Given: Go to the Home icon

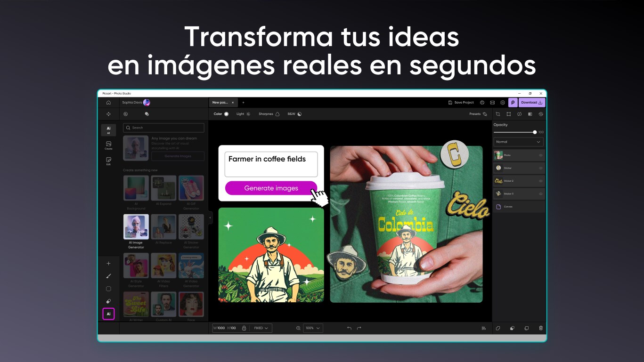Looking at the screenshot, I should [x=108, y=102].
